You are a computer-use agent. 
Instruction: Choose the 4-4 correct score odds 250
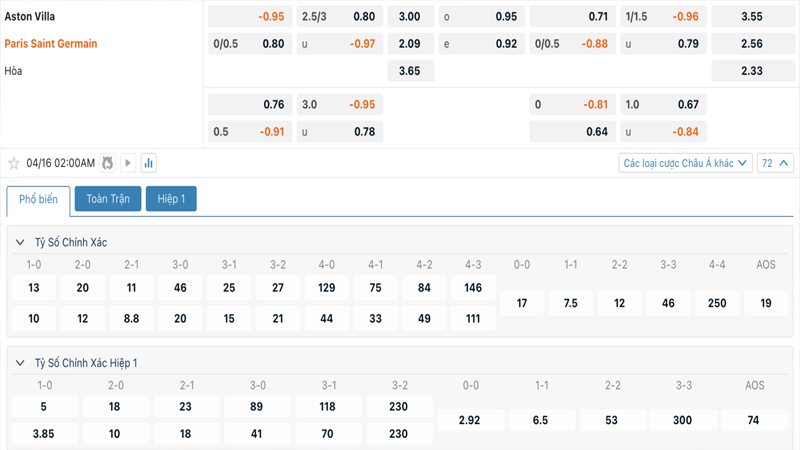click(x=717, y=303)
